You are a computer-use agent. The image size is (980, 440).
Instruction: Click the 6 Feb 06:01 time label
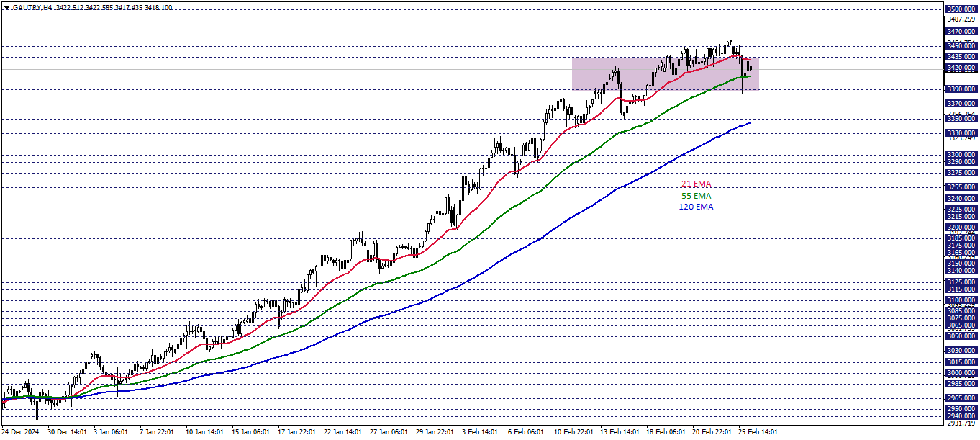526,432
